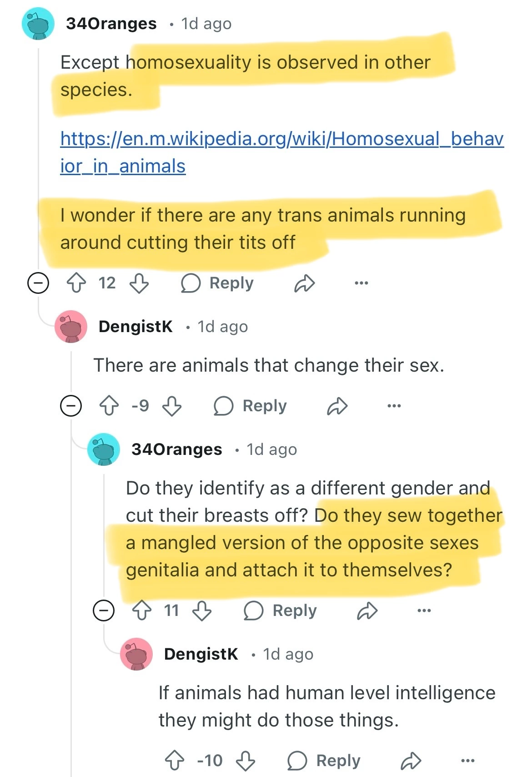The width and height of the screenshot is (532, 777).
Task: Open more options on 11-point comment
Action: [x=424, y=610]
